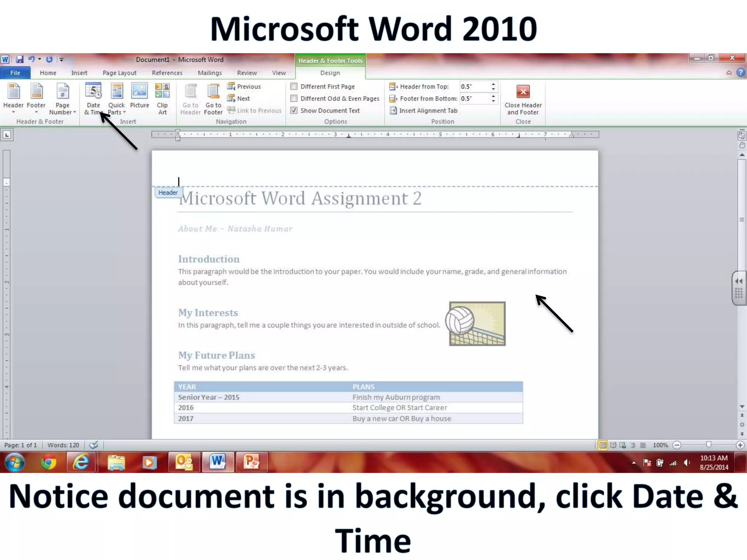Open Word Help question mark icon
This screenshot has height=560, width=747.
[740, 73]
